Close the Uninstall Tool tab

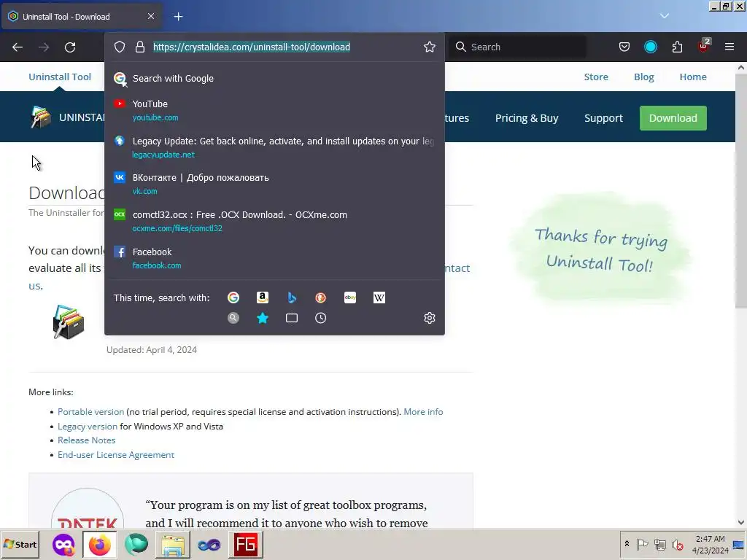(x=150, y=16)
